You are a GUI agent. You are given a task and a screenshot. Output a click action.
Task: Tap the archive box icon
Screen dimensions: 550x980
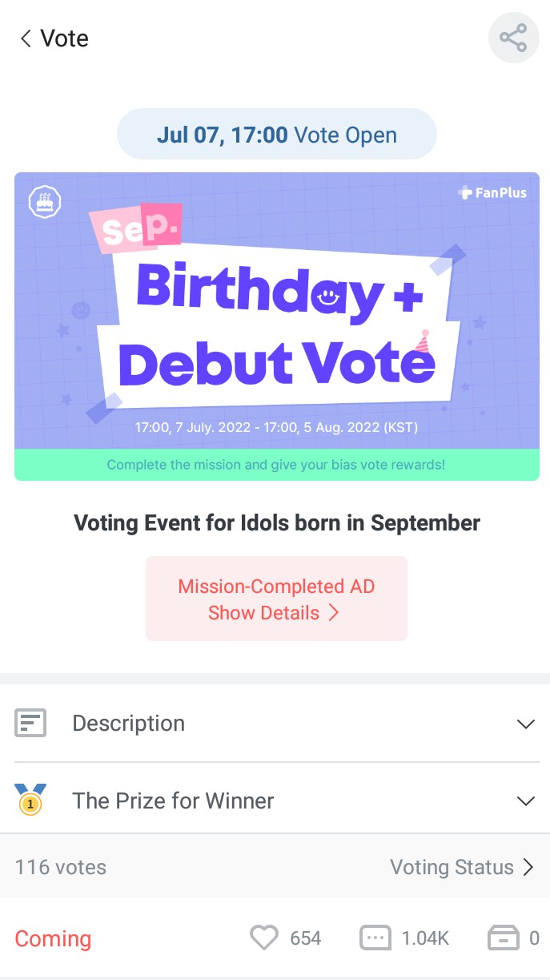(504, 938)
